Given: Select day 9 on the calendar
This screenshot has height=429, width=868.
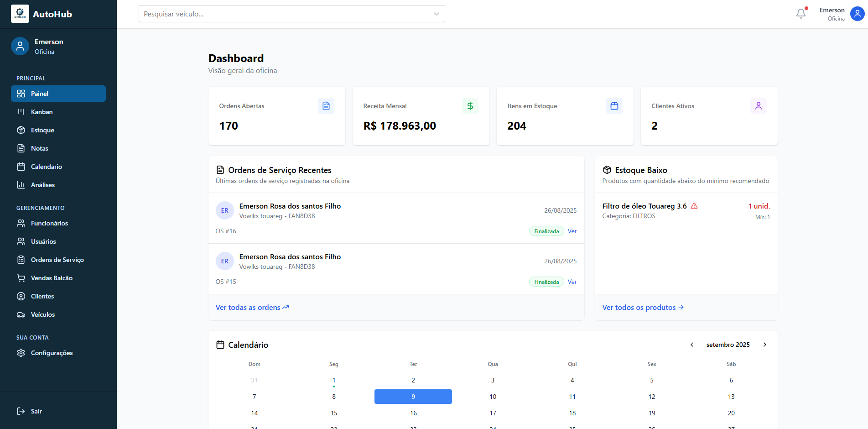Looking at the screenshot, I should (x=413, y=397).
